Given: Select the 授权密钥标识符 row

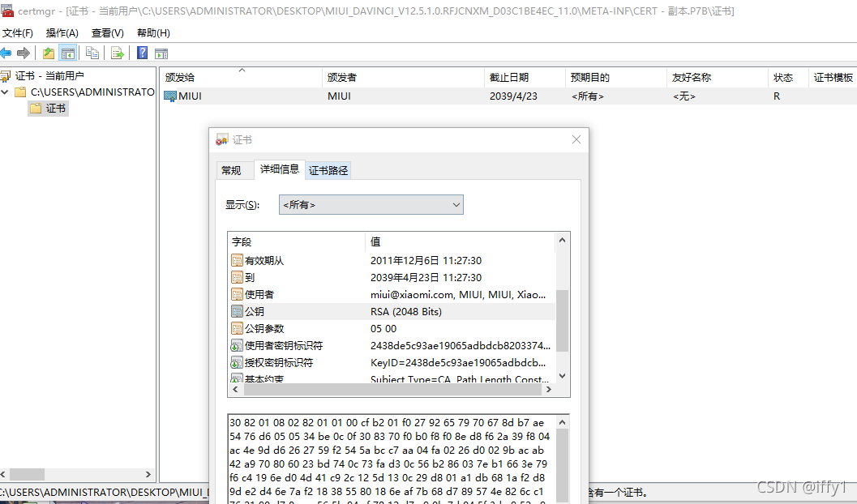Looking at the screenshot, I should tap(392, 362).
